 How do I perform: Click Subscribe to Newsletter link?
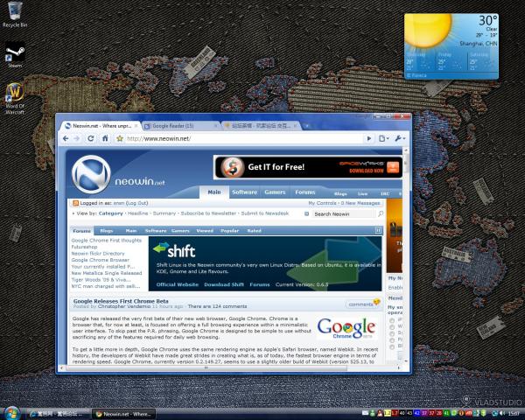coord(208,213)
